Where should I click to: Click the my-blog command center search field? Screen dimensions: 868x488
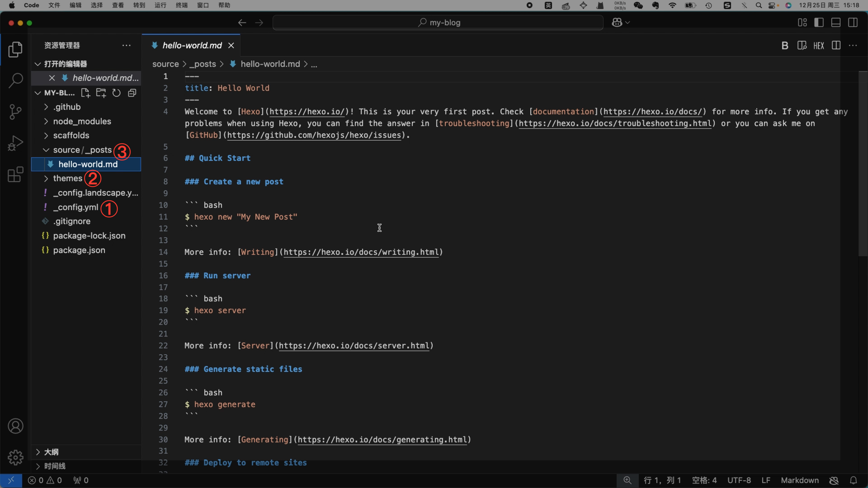(438, 23)
